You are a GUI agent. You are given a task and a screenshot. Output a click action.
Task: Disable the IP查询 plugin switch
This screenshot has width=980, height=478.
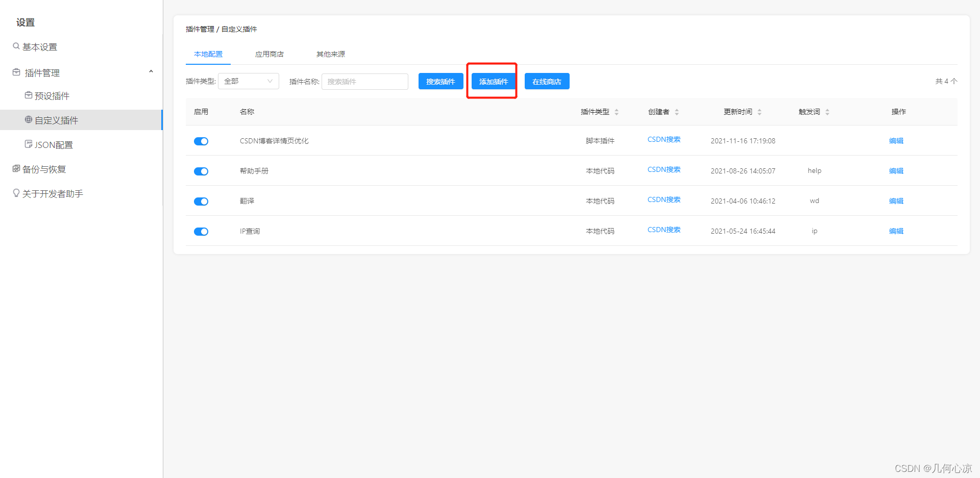tap(201, 232)
